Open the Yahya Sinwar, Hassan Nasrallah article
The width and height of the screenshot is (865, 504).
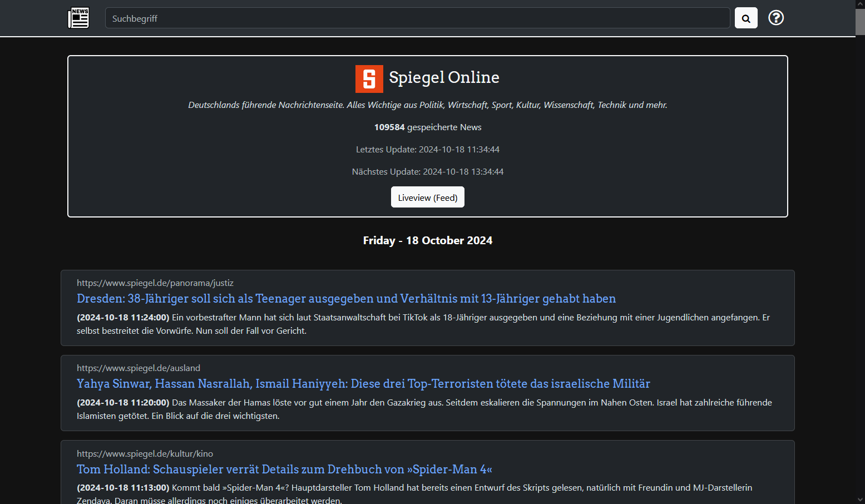click(363, 384)
